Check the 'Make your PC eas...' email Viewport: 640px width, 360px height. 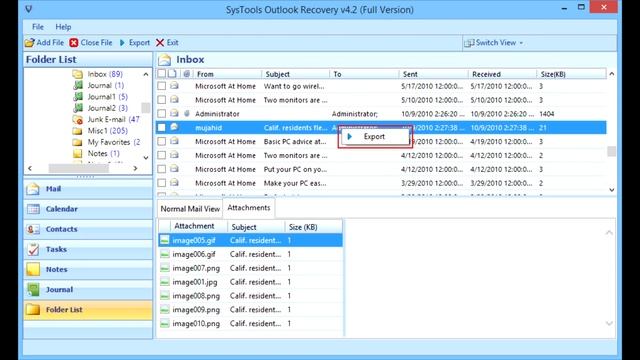tap(162, 183)
